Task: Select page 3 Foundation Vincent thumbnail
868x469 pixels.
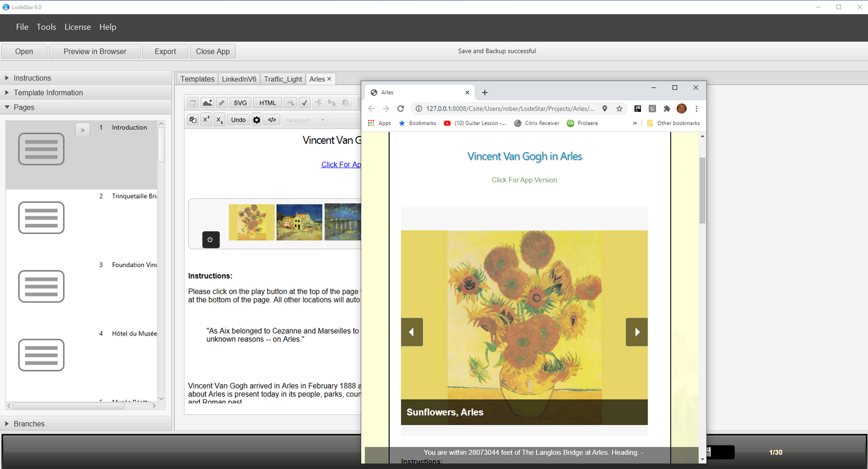Action: [x=41, y=286]
